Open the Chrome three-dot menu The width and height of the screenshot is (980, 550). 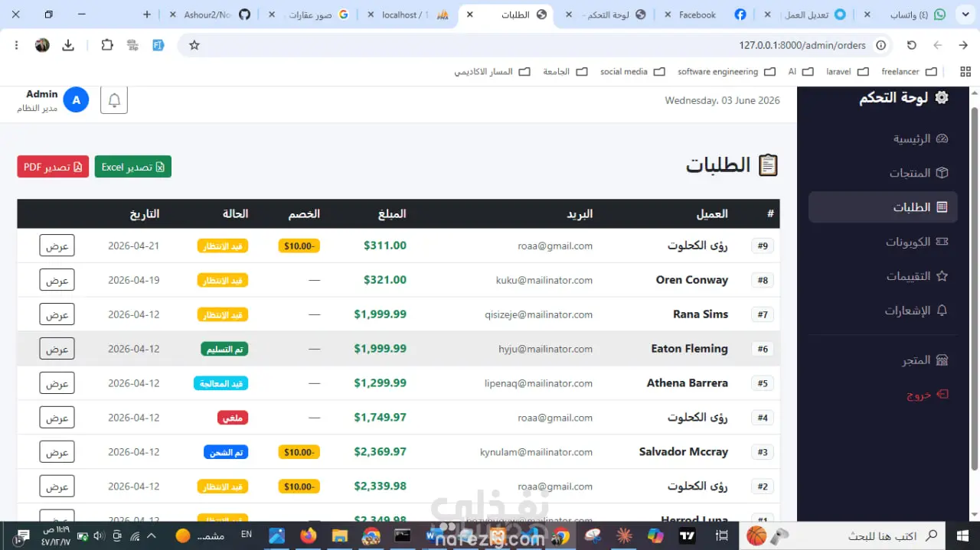point(16,45)
